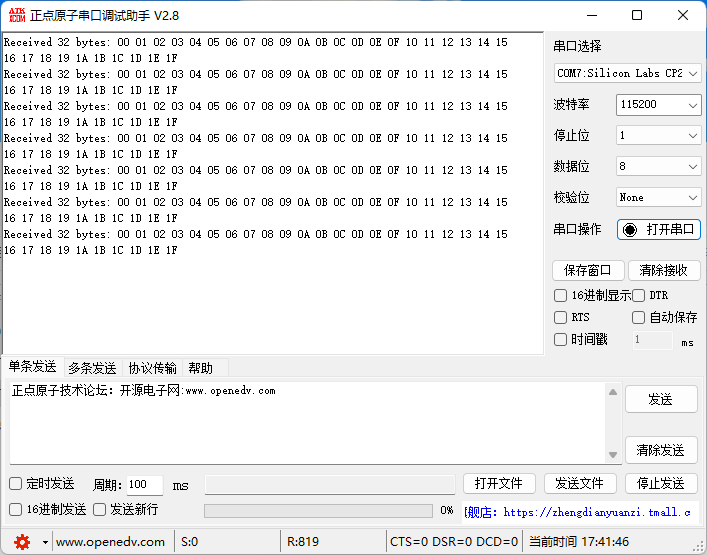Open the 校验位 None dropdown
Screen dimensions: 707x555
[658, 197]
